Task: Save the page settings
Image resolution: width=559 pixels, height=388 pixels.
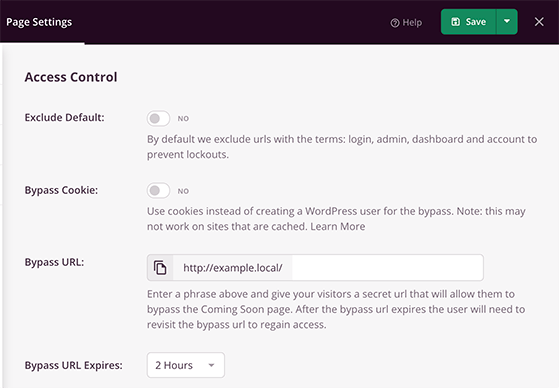Action: click(468, 22)
